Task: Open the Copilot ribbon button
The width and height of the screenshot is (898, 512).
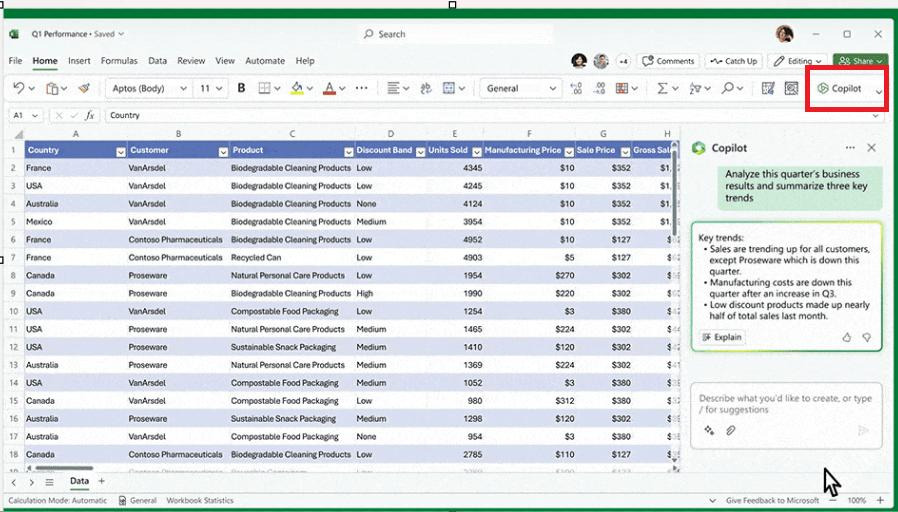Action: [x=840, y=89]
